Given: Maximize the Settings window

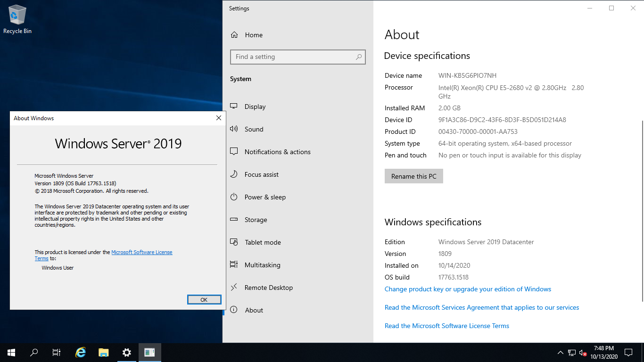Looking at the screenshot, I should pyautogui.click(x=611, y=8).
